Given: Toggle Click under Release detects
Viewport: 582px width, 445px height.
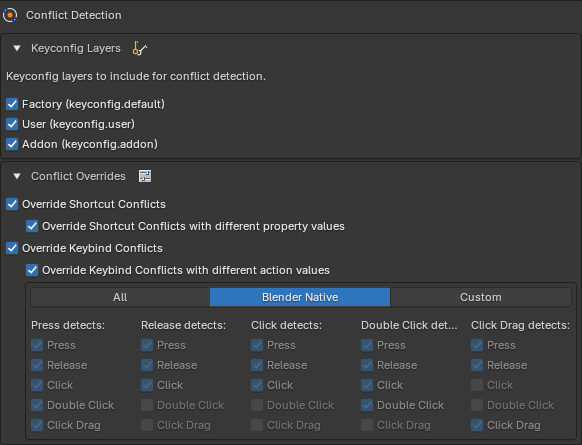Looking at the screenshot, I should (x=147, y=385).
